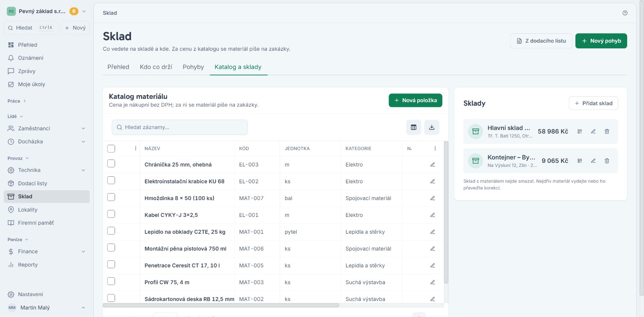Edit the Chránička 25 mm row
Image resolution: width=644 pixels, height=317 pixels.
[x=432, y=164]
